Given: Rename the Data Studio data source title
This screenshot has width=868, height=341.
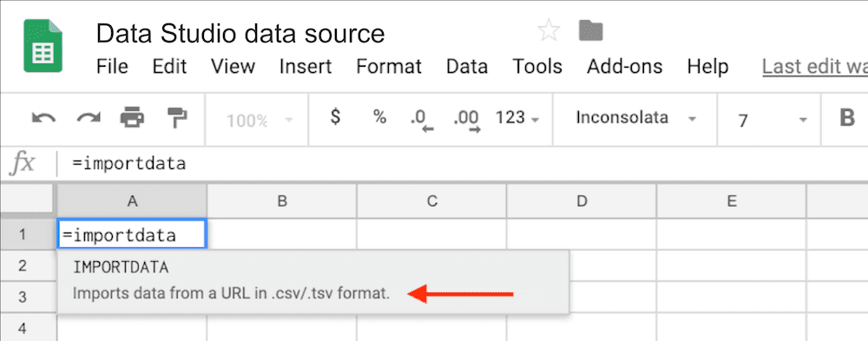Looking at the screenshot, I should click(x=240, y=33).
